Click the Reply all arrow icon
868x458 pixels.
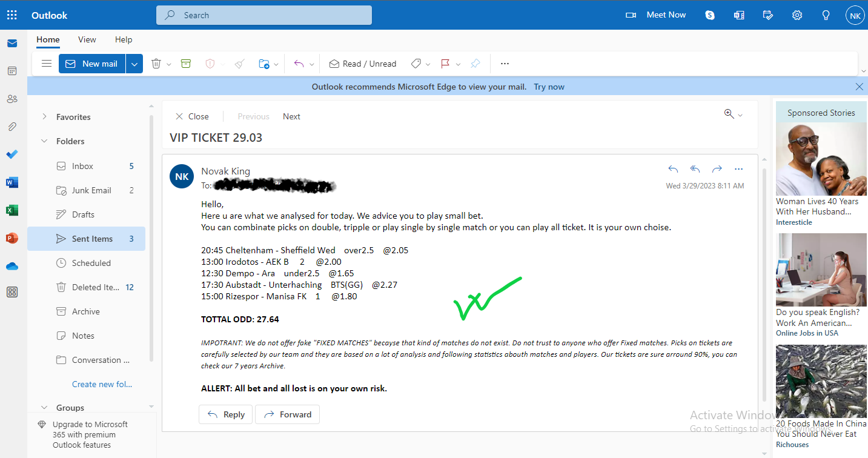point(695,169)
